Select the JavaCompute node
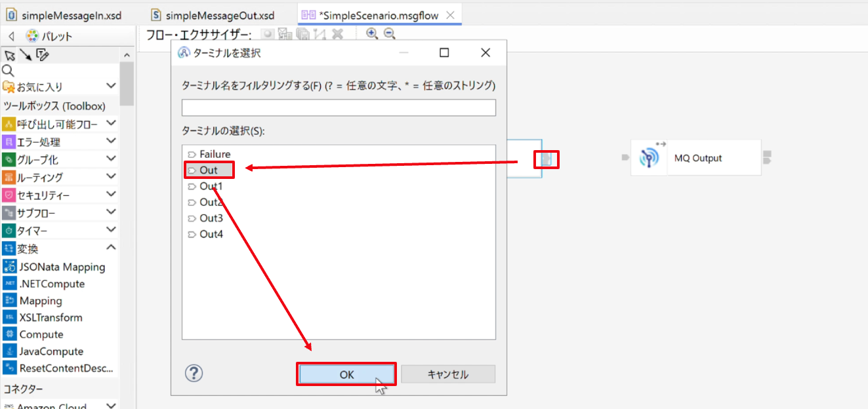The image size is (868, 409). click(43, 351)
